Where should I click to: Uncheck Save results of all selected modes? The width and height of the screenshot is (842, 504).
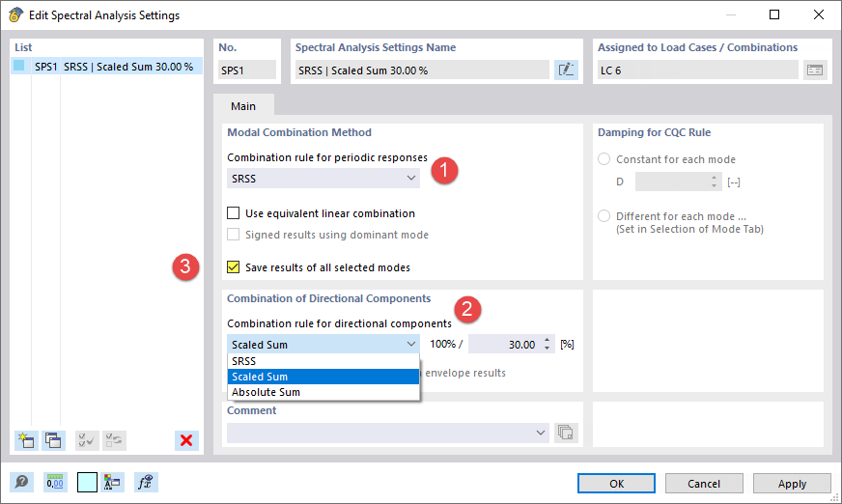(233, 267)
